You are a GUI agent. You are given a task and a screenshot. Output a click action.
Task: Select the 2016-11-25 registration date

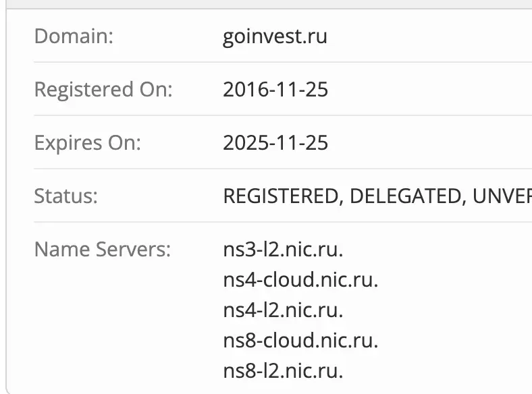[x=275, y=89]
